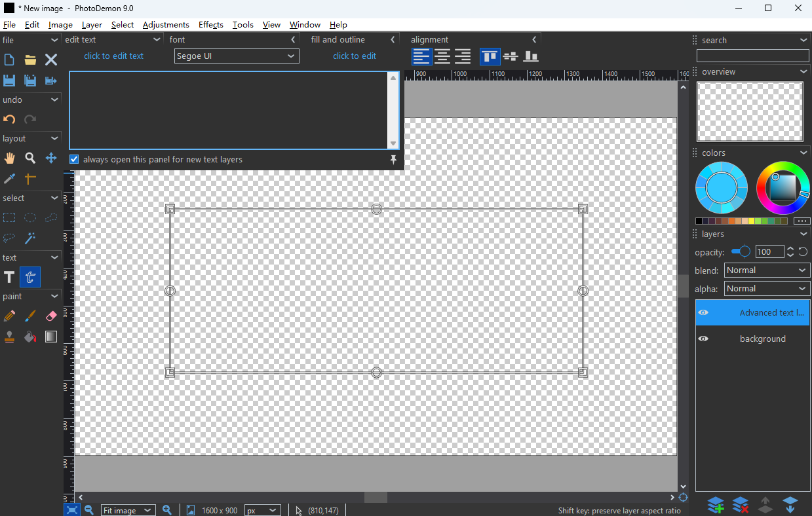Viewport: 812px width, 516px height.
Task: Choose the Eraser tool
Action: point(51,316)
